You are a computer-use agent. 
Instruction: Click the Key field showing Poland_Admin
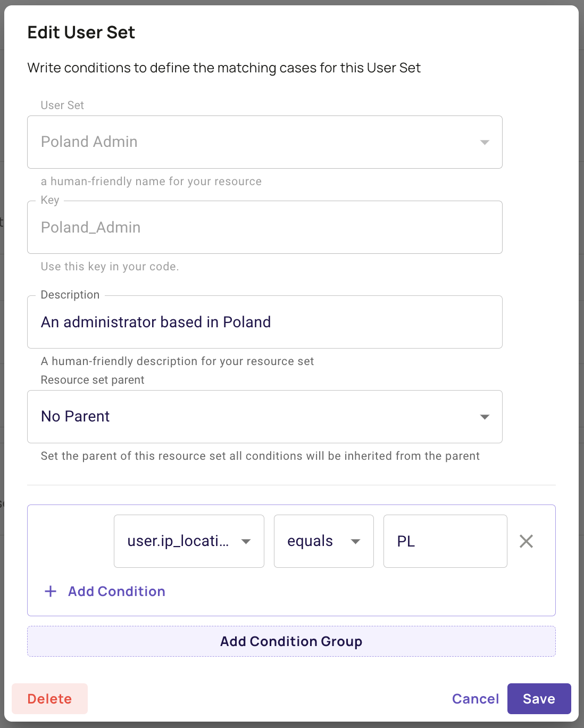coord(264,227)
